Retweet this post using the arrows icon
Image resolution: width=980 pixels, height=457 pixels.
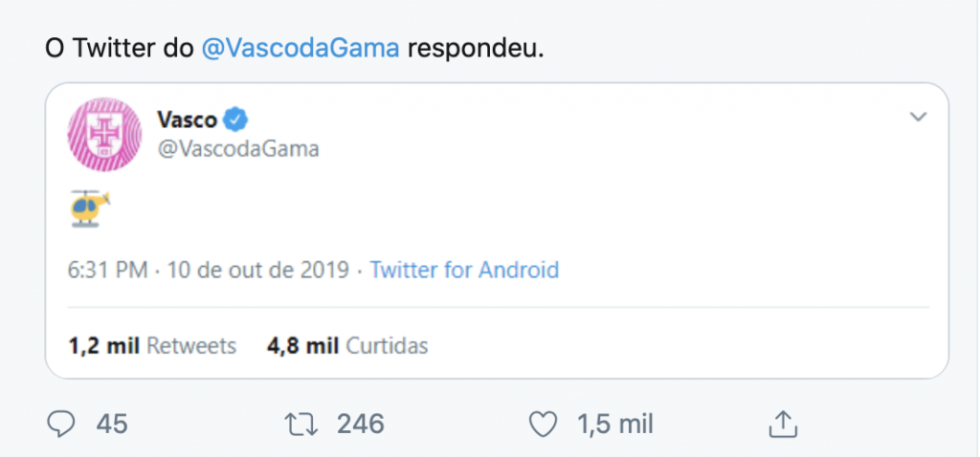click(x=301, y=425)
